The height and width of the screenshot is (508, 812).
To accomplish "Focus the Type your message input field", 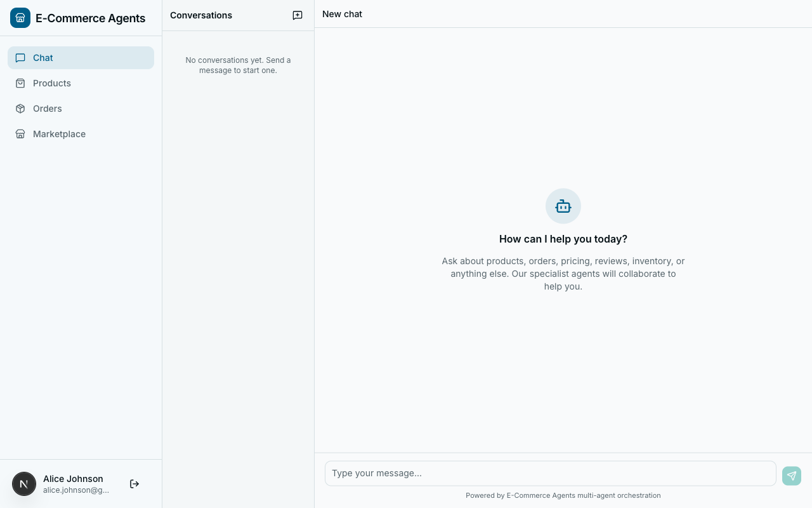I will pos(550,473).
